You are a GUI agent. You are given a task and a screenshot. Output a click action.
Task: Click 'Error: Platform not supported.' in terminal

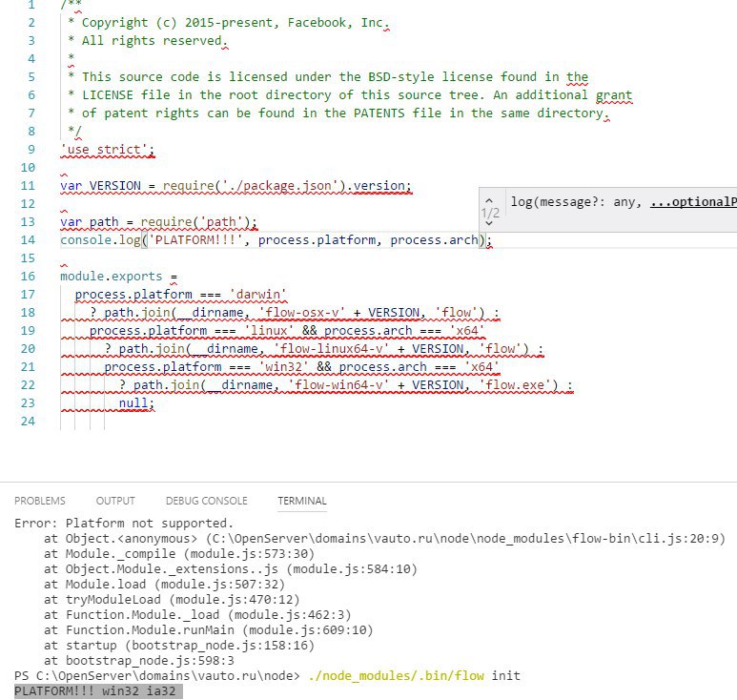124,524
